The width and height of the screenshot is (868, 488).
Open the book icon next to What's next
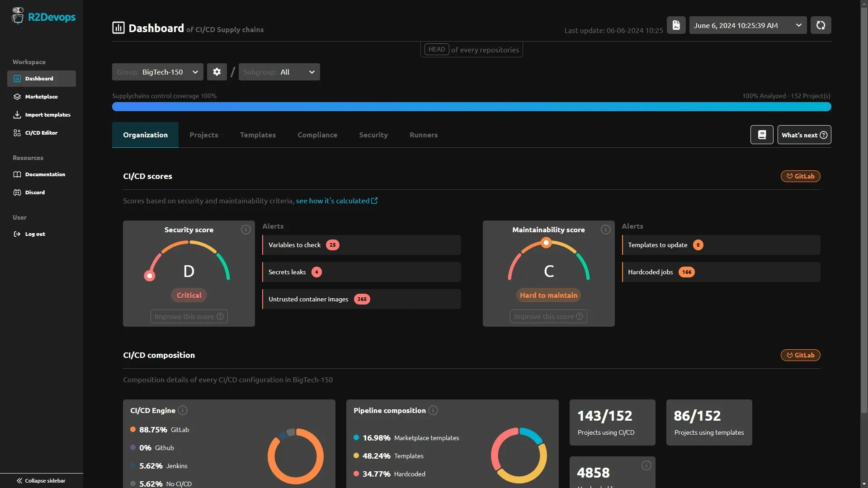pyautogui.click(x=762, y=135)
